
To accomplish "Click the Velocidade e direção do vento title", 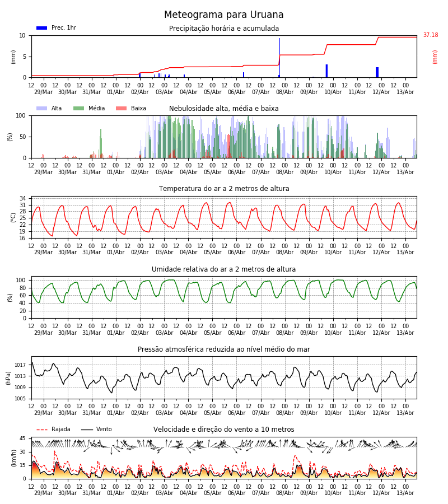I will (223, 430).
